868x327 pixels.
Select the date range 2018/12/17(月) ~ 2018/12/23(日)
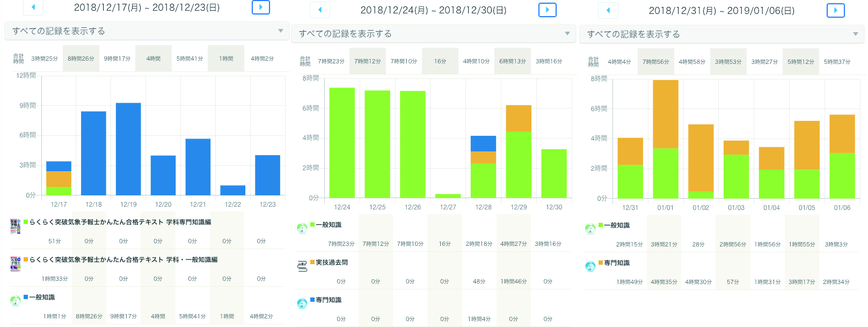click(147, 8)
